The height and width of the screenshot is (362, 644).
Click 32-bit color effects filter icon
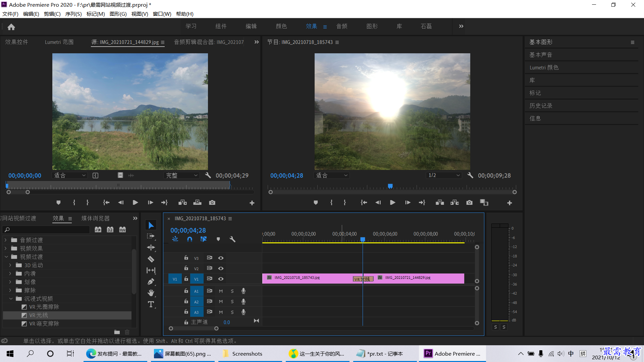[x=110, y=230]
